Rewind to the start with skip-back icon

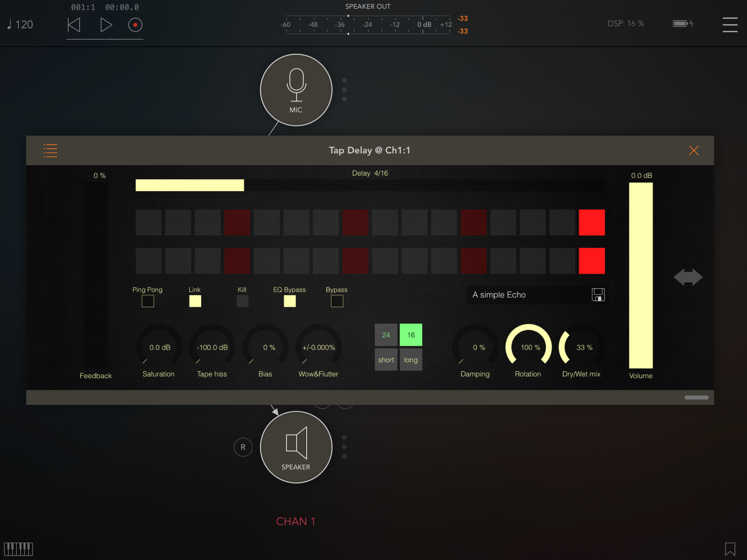[74, 25]
